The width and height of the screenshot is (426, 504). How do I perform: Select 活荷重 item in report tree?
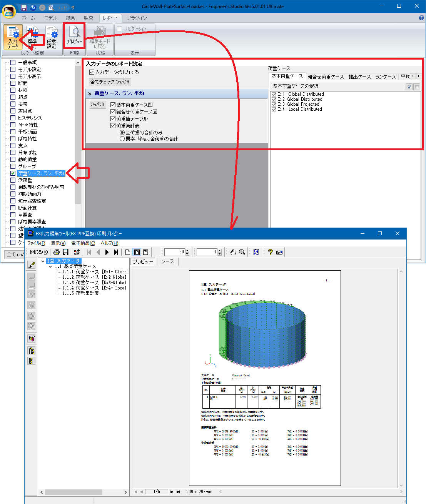tap(25, 180)
